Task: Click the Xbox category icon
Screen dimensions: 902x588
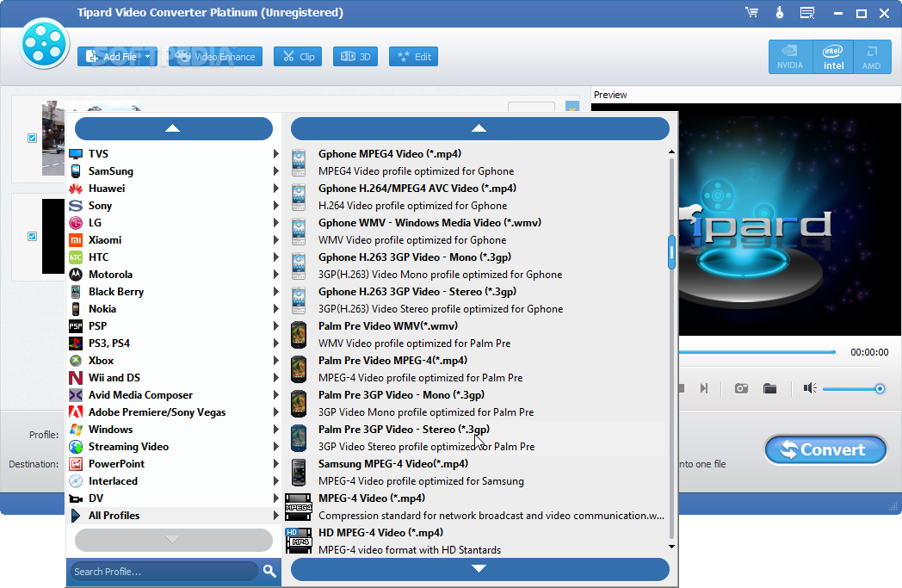Action: (x=76, y=361)
